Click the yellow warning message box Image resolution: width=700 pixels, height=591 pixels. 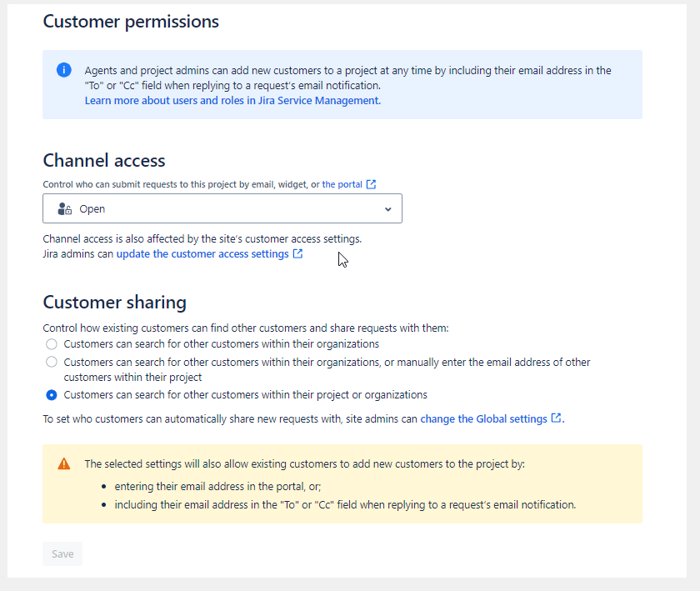[x=342, y=483]
